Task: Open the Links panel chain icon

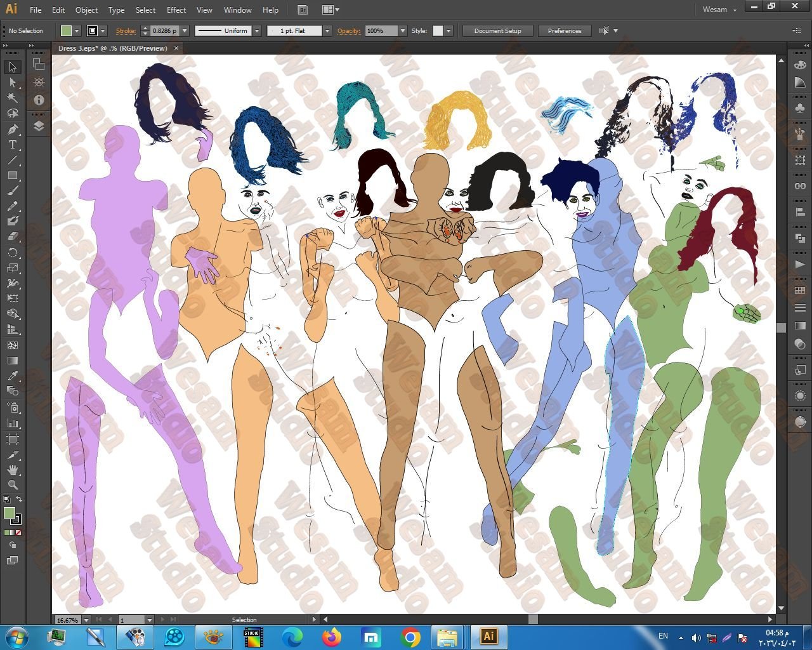Action: (x=800, y=186)
